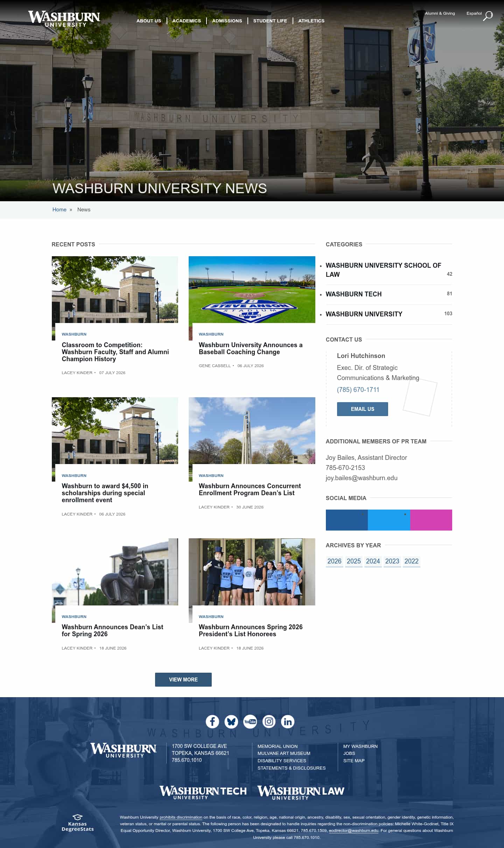Open the Student Life menu
This screenshot has height=848, width=504.
click(270, 21)
